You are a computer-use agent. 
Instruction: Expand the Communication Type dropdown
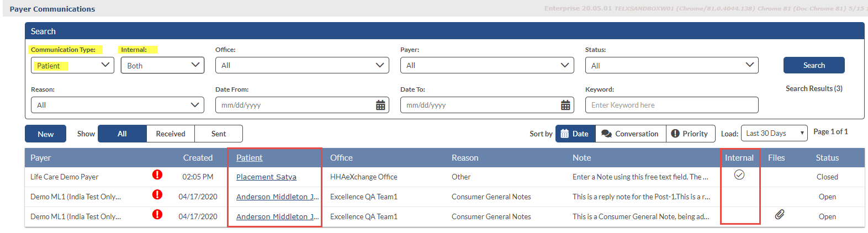(x=72, y=65)
